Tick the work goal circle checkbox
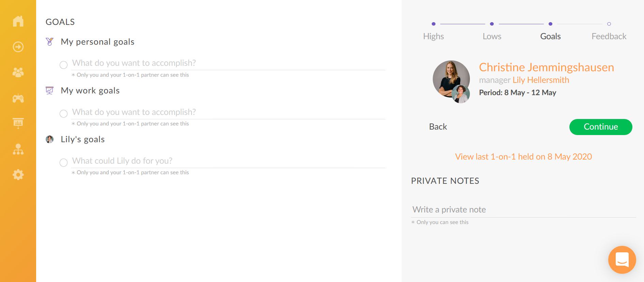 pyautogui.click(x=63, y=114)
